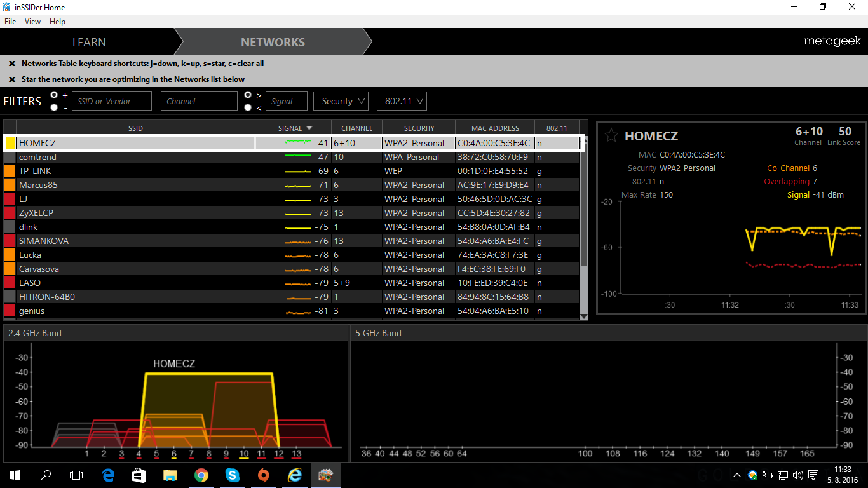
Task: Select the genius network row
Action: click(292, 311)
